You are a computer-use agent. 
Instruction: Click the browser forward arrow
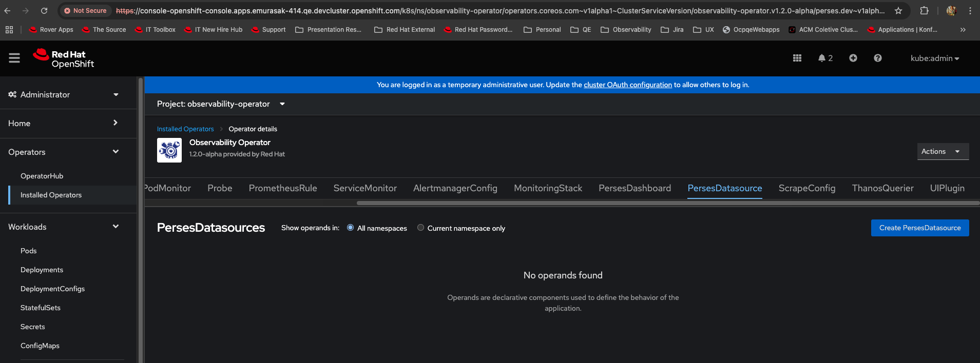(x=26, y=11)
